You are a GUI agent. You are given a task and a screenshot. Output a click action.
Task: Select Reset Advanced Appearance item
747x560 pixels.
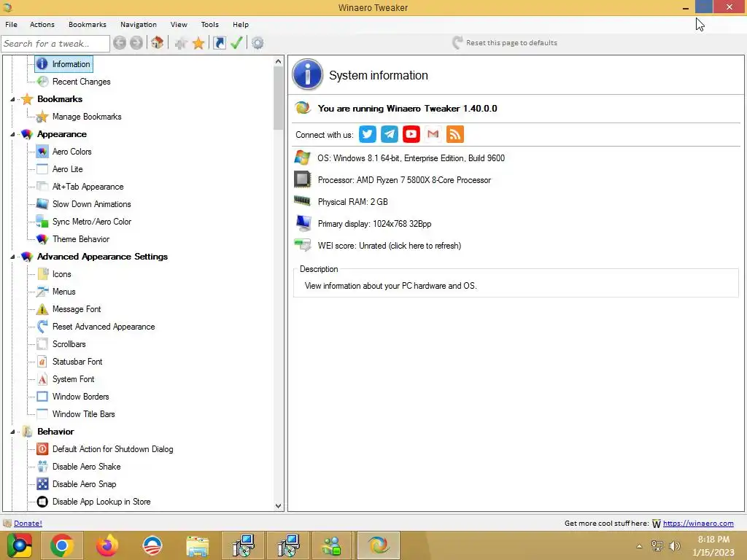tap(104, 327)
